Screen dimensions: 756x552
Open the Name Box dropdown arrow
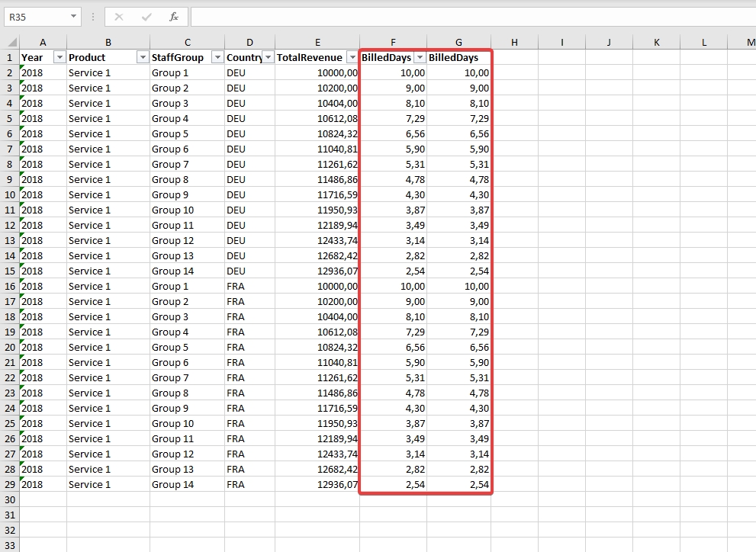(x=73, y=17)
